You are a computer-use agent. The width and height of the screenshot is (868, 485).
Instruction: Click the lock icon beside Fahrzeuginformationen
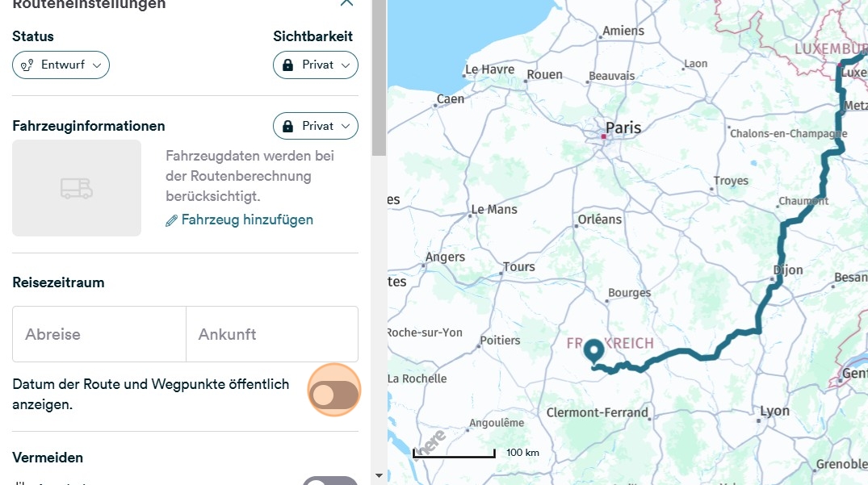point(288,127)
